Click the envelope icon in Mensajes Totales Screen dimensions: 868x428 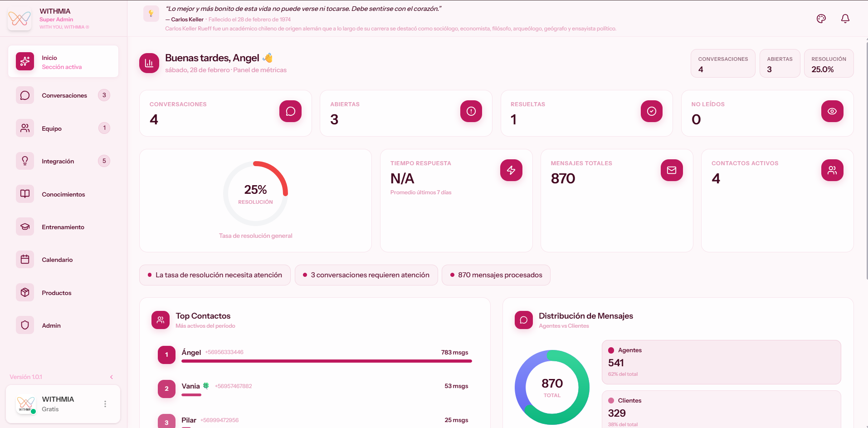click(671, 170)
